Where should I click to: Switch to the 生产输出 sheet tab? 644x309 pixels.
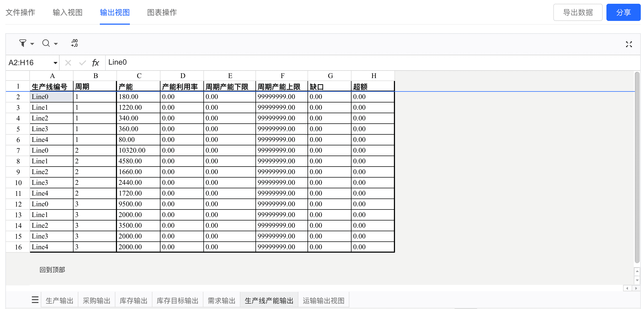coord(60,300)
